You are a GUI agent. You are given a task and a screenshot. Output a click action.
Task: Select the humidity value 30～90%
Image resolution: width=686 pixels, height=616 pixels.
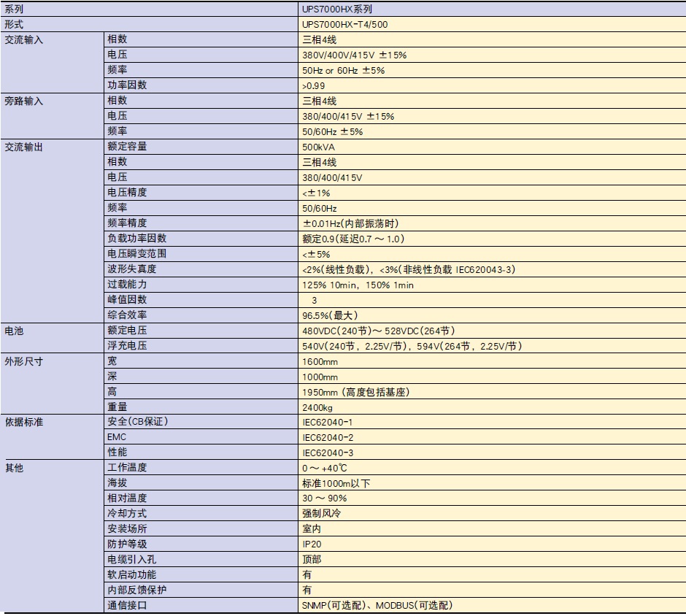point(325,498)
